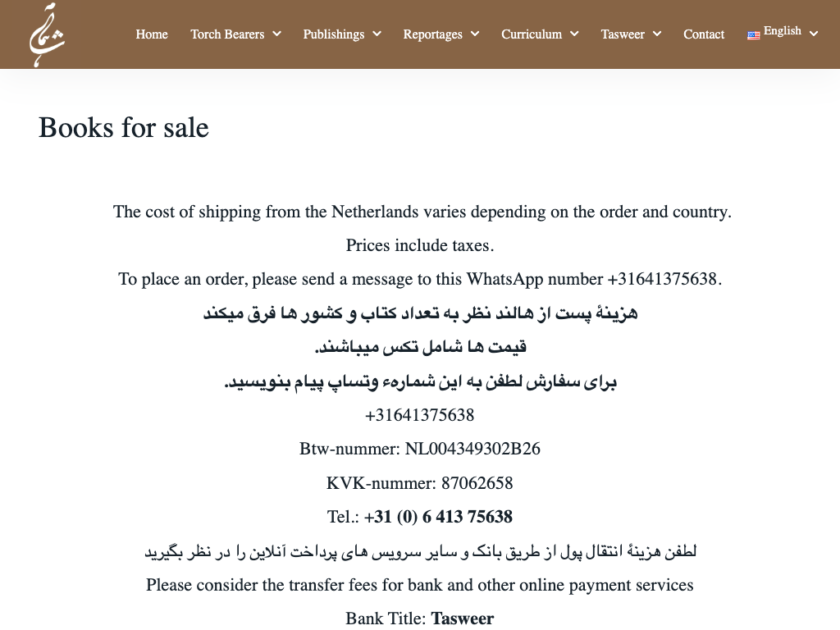
Task: Click the Curriculum menu label
Action: (x=532, y=34)
